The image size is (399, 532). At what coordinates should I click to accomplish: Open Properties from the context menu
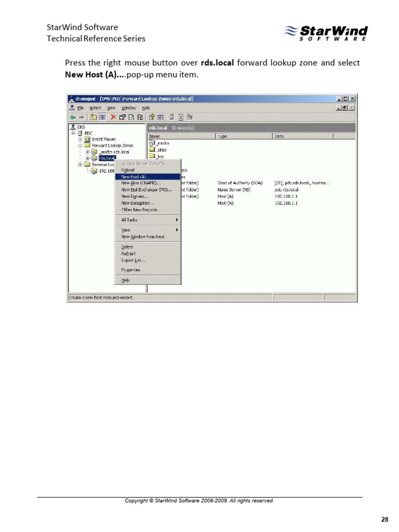pos(147,270)
